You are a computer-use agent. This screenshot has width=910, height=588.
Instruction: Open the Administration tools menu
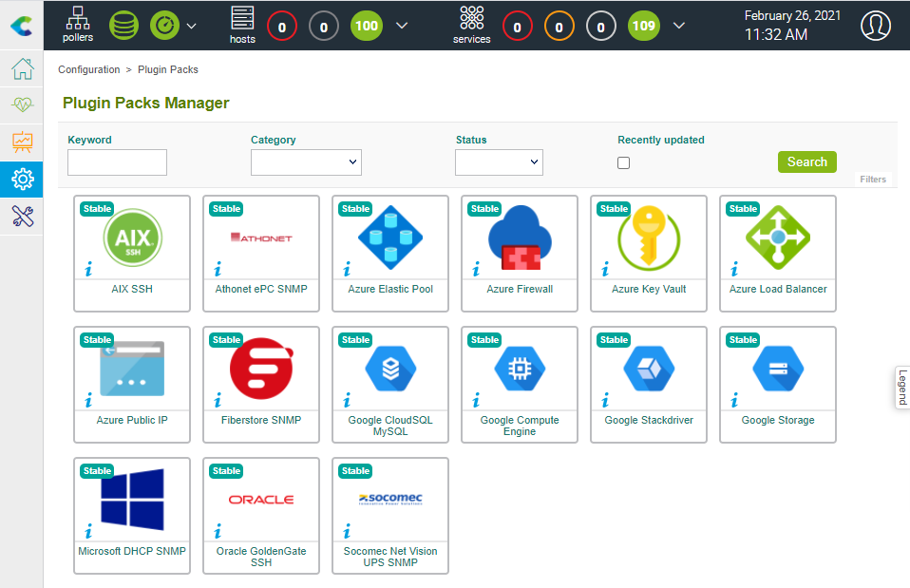tap(22, 217)
